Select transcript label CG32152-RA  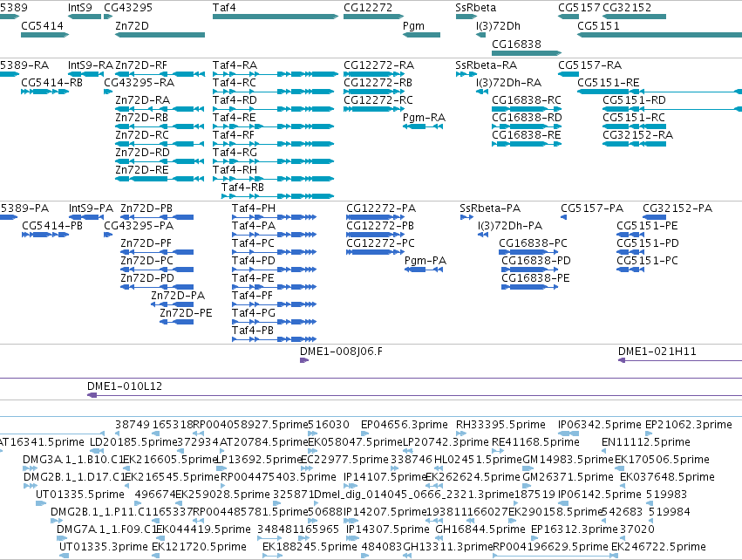tap(638, 135)
